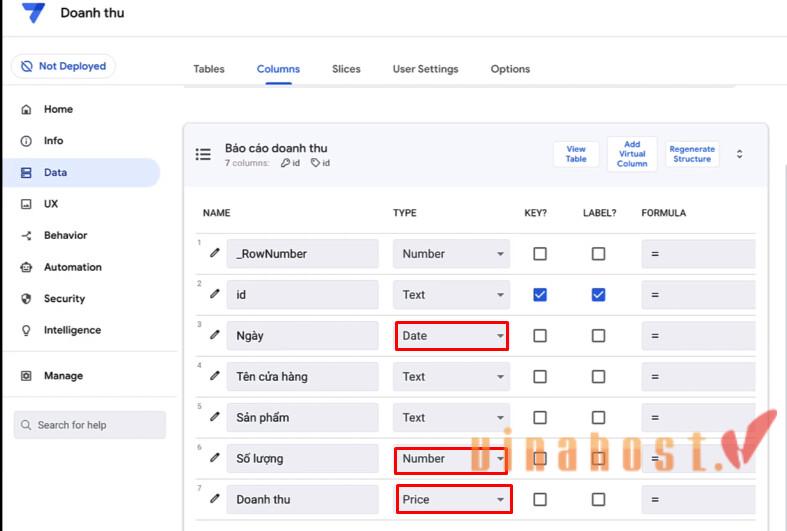Click the Data table icon

[26, 173]
